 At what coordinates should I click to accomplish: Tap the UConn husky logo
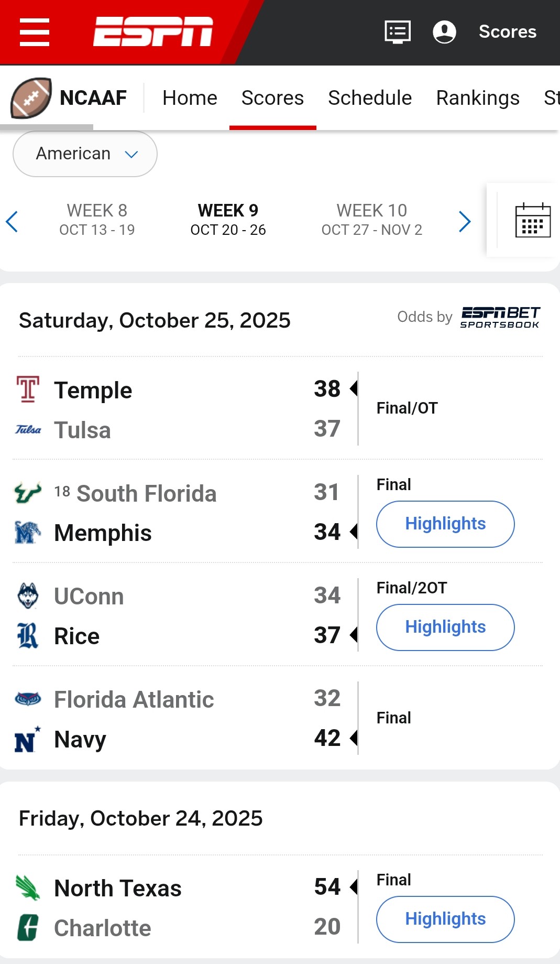coord(28,596)
